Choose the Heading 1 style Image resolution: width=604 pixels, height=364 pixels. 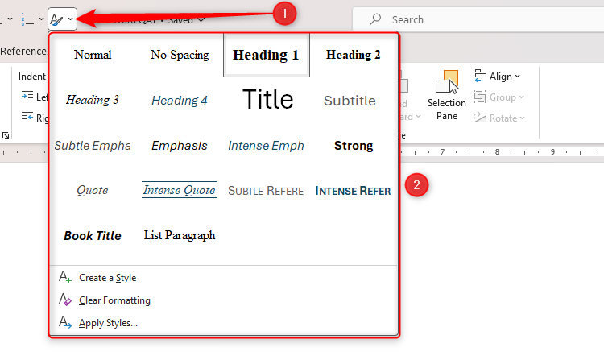(267, 55)
